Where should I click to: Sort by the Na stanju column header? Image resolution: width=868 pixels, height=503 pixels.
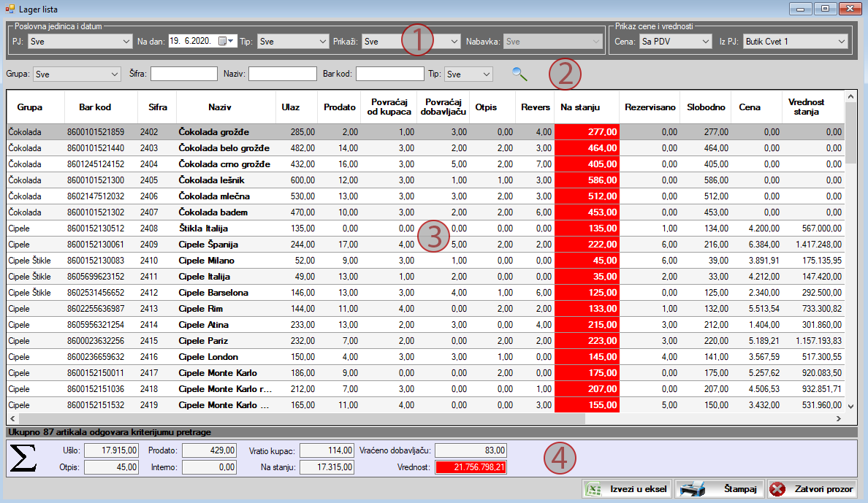point(587,107)
